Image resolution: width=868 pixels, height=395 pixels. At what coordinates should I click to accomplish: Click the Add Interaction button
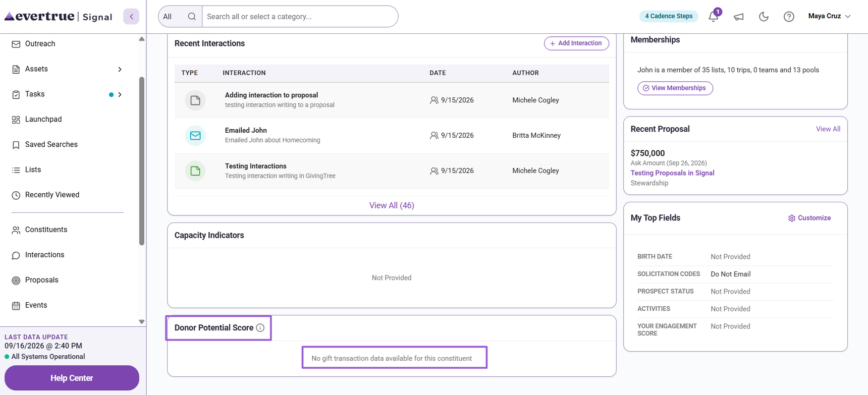point(576,43)
